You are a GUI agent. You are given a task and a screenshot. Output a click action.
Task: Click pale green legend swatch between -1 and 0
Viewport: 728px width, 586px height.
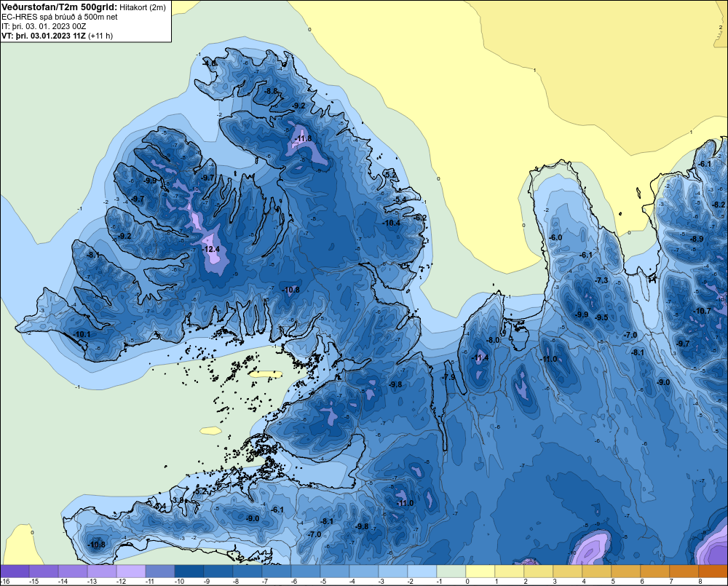(x=451, y=571)
